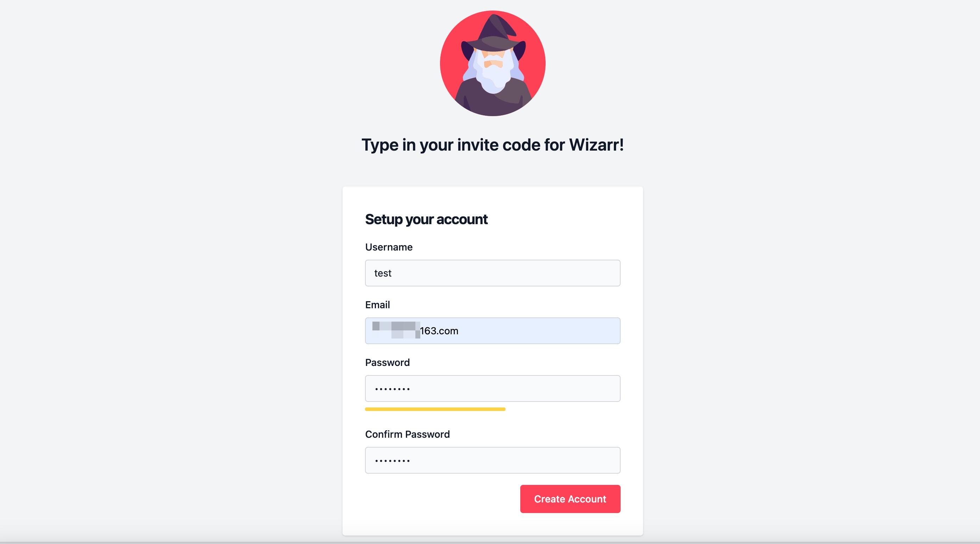Click the word "test" in Username field
Viewport: 980px width, 544px height.
click(383, 273)
